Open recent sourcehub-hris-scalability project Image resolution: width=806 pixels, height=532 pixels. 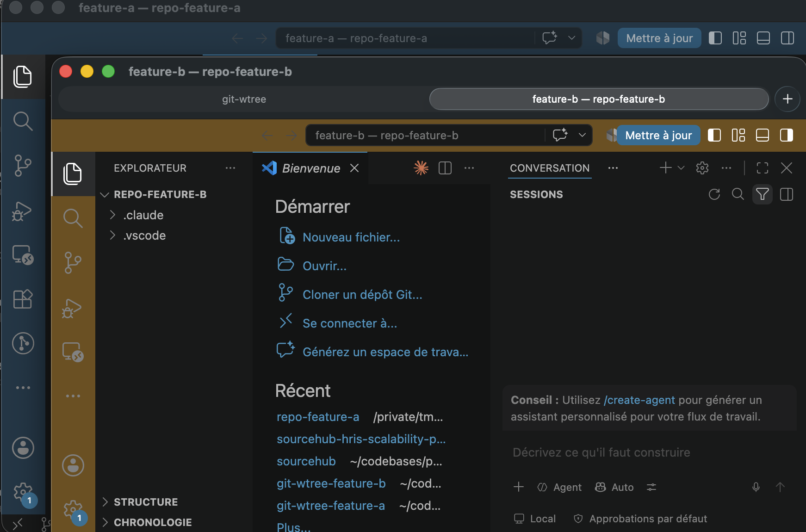[361, 439]
